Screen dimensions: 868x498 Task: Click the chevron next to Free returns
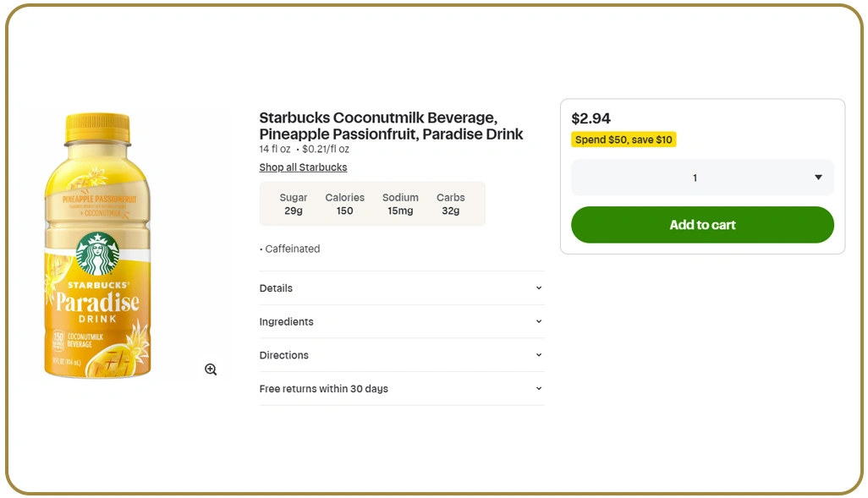(539, 389)
